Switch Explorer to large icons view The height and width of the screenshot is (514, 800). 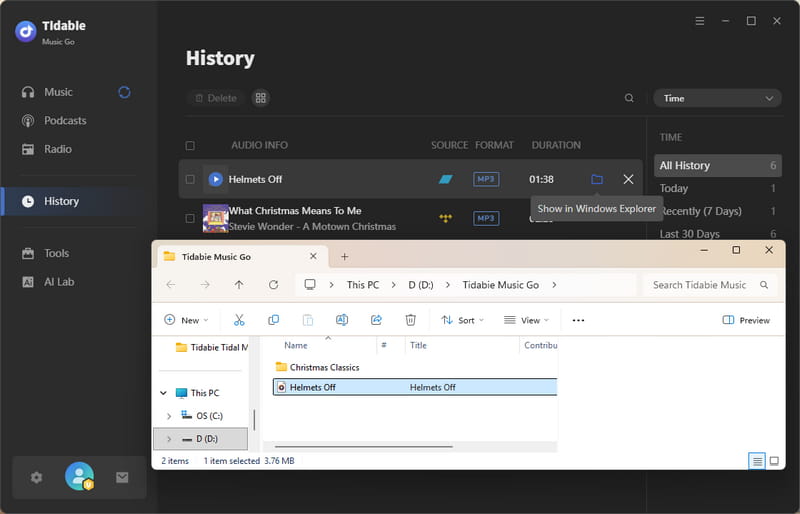[x=774, y=461]
